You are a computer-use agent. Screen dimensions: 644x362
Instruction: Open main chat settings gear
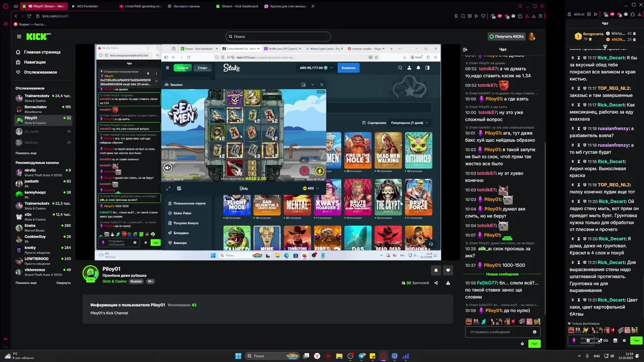click(522, 344)
